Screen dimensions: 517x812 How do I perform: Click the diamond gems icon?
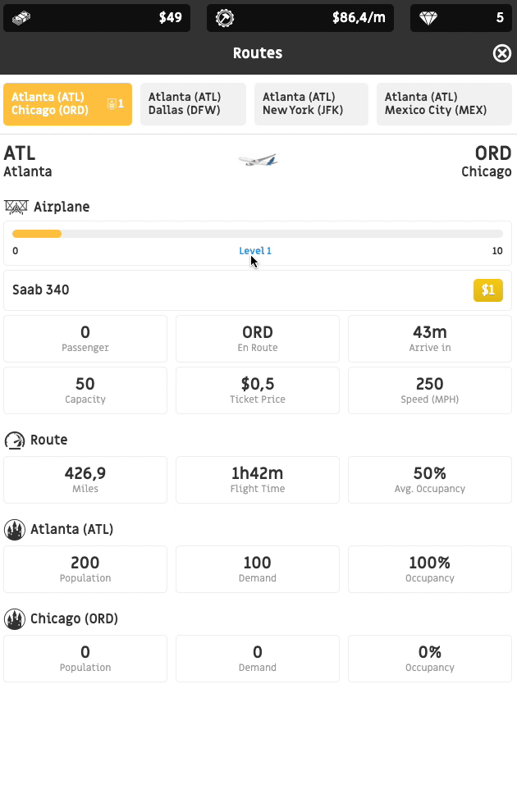(x=428, y=18)
